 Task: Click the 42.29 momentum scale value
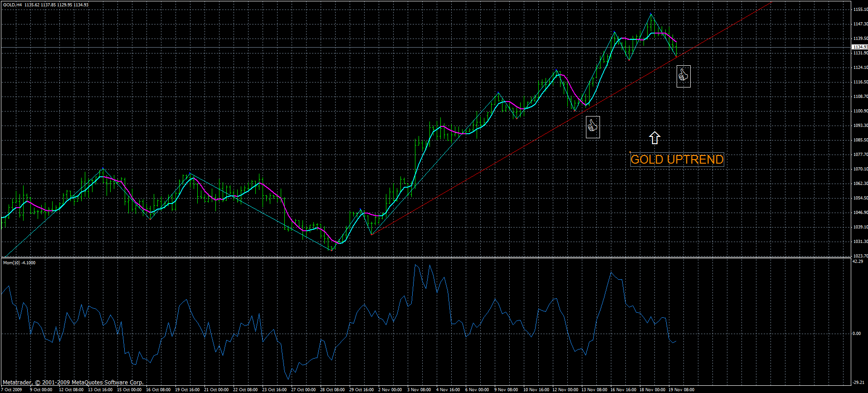click(857, 262)
